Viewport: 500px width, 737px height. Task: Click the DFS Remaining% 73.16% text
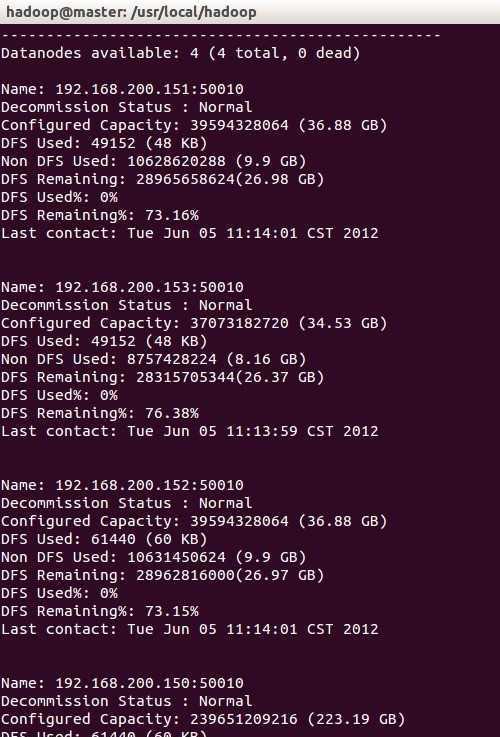tap(100, 215)
